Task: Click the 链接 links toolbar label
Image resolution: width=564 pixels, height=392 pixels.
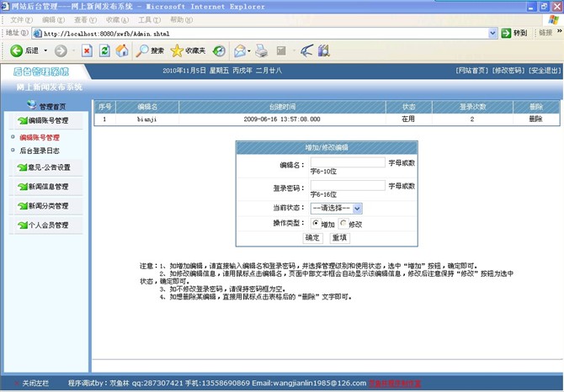Action: point(545,33)
